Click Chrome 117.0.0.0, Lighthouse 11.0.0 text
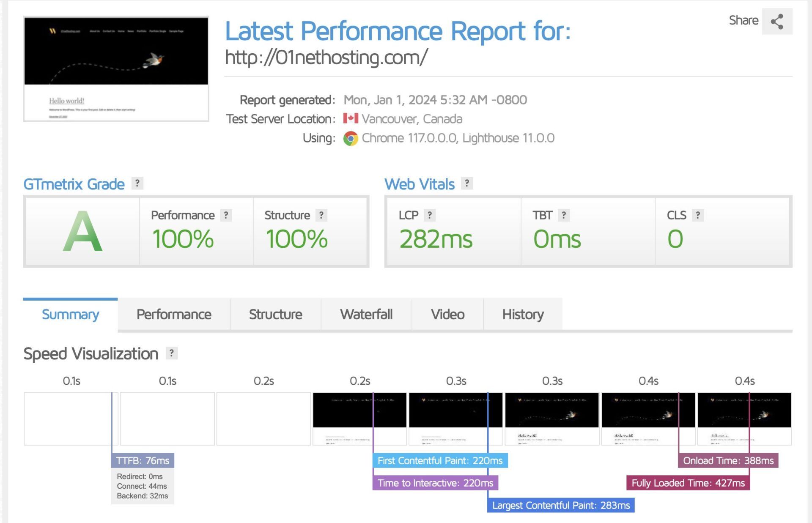This screenshot has width=812, height=523. (x=458, y=138)
